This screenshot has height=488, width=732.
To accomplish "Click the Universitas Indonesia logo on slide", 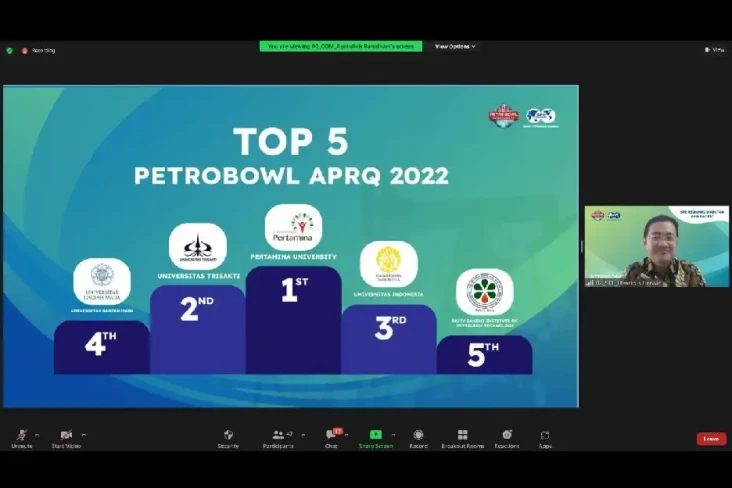I will point(389,264).
